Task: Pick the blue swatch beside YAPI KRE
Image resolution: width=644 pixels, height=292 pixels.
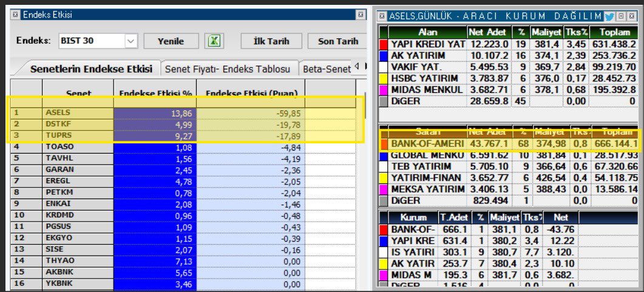Action: coord(384,240)
